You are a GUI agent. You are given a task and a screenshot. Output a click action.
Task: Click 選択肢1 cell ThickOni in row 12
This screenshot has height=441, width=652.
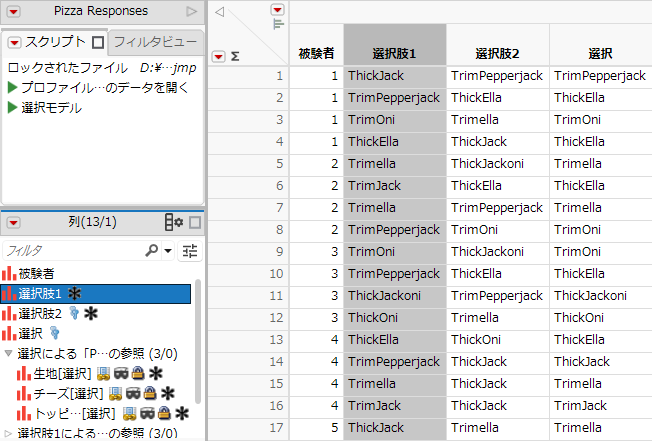click(395, 318)
